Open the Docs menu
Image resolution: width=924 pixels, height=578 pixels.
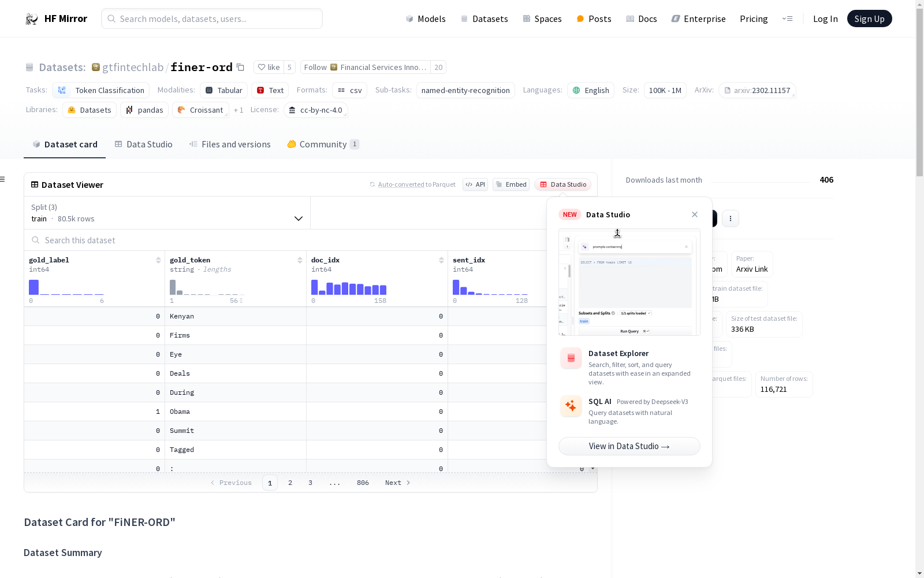click(x=642, y=19)
